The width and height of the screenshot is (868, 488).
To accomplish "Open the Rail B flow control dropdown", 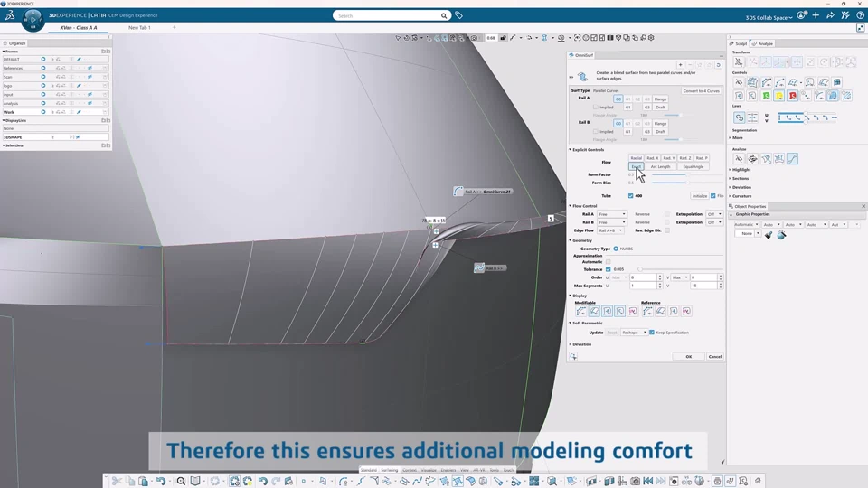I will [x=612, y=222].
